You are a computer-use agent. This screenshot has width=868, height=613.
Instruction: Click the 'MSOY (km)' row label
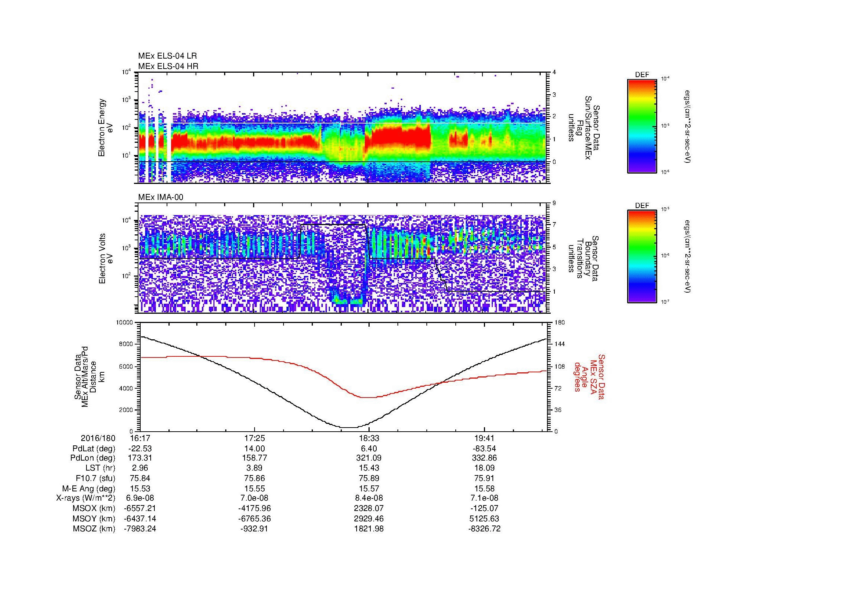coord(94,518)
